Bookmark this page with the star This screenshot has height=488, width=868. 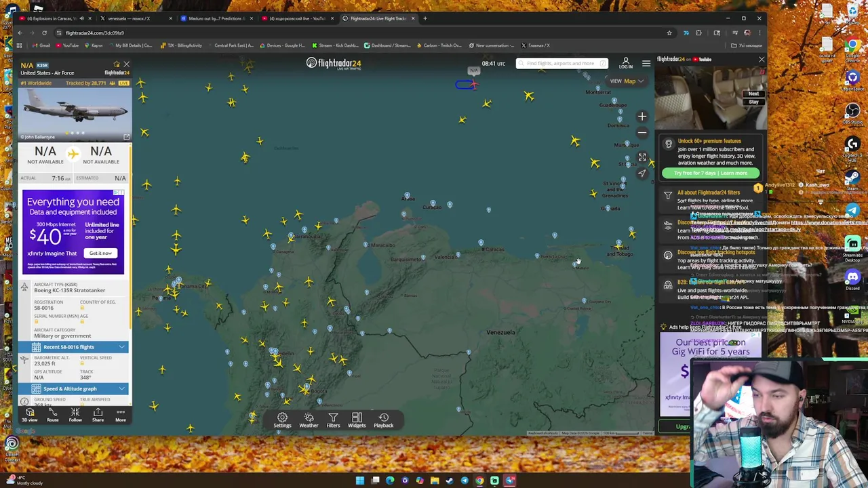(x=669, y=33)
